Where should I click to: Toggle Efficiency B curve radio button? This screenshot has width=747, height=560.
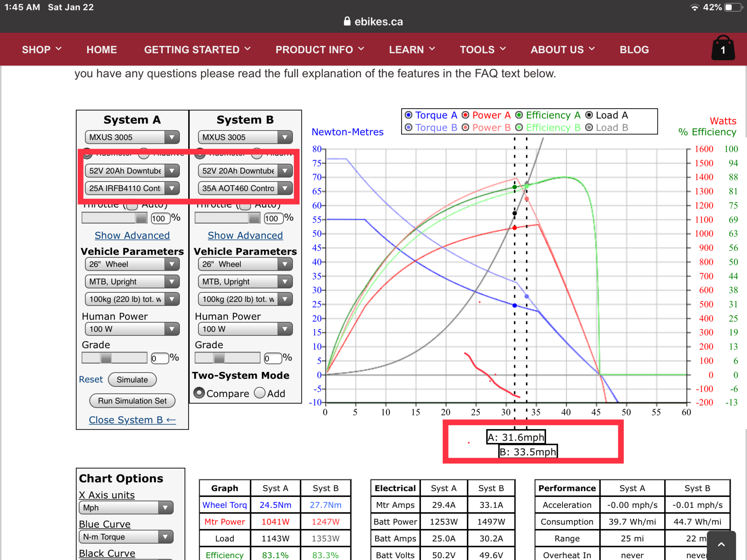tap(519, 128)
